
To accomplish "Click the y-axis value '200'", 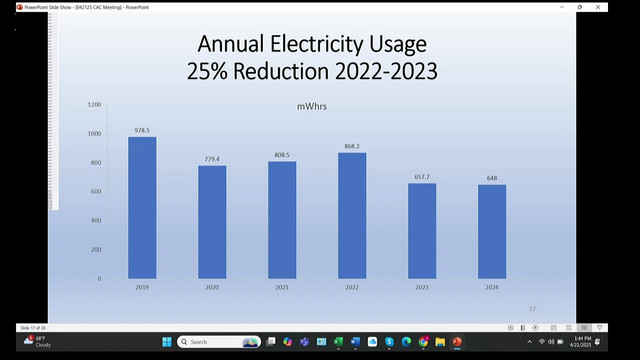I will 96,250.
